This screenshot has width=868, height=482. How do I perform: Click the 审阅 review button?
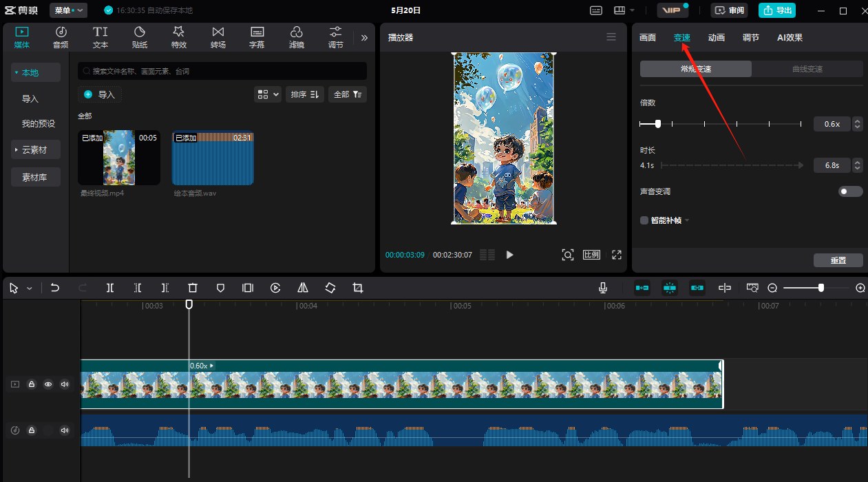pyautogui.click(x=729, y=10)
